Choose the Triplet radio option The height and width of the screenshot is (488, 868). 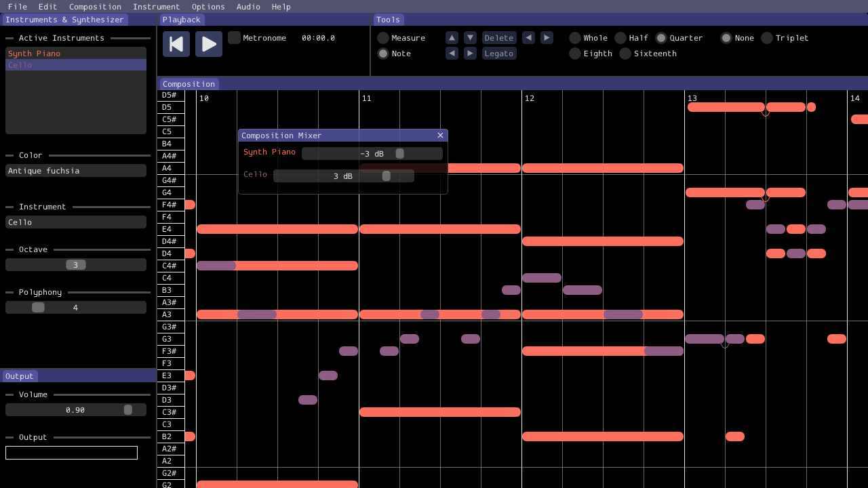click(767, 38)
